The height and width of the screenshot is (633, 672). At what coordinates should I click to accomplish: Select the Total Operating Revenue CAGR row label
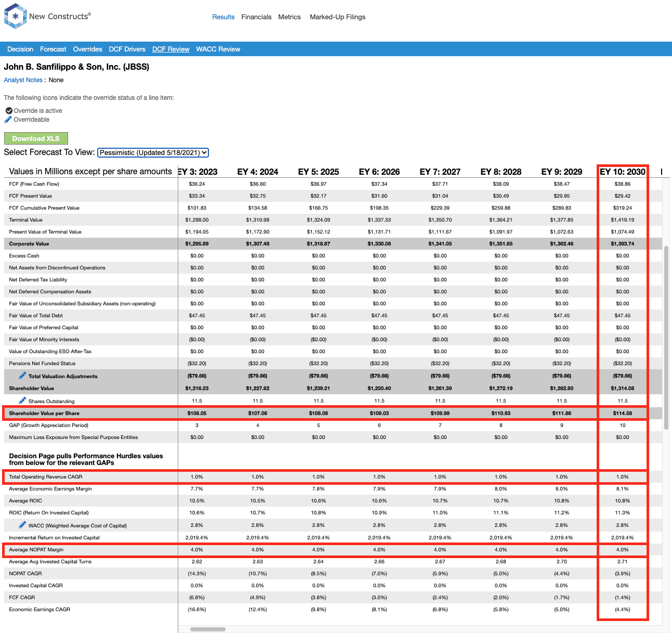coord(46,477)
